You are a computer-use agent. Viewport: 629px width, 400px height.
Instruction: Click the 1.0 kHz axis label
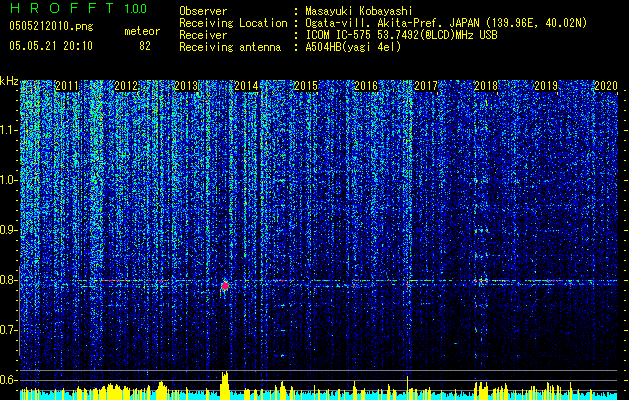point(9,180)
